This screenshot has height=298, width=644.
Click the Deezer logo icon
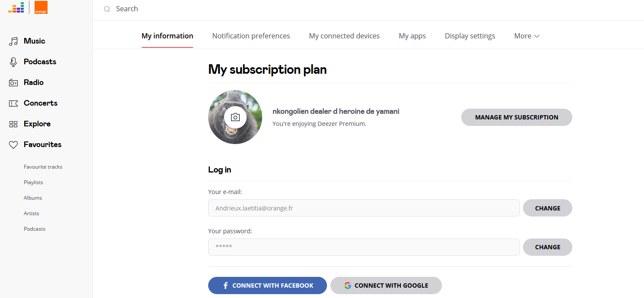(16, 7)
